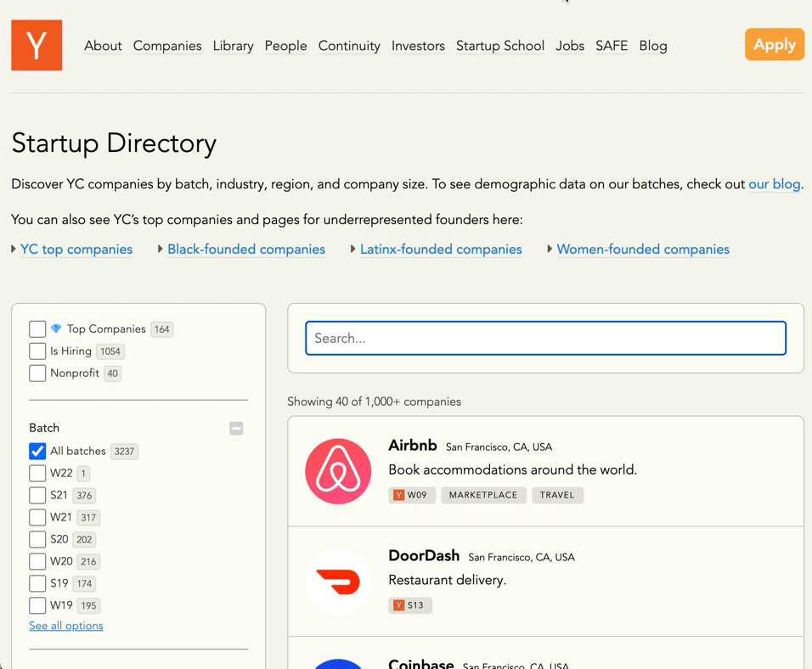Open the Companies nav menu item
Screen dimensions: 812x669
(167, 46)
